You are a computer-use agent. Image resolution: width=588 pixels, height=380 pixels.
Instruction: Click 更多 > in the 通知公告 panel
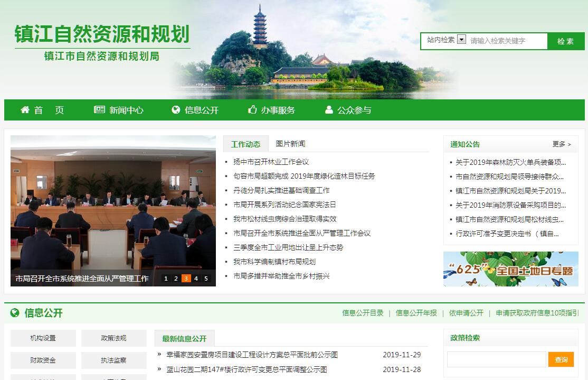562,144
